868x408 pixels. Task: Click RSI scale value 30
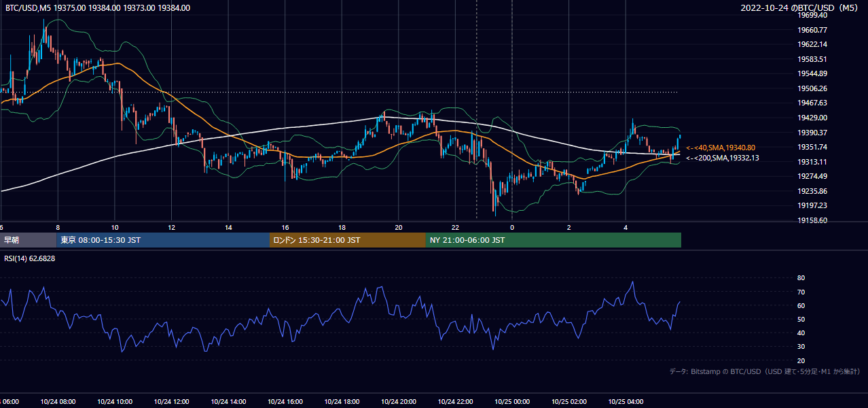pos(801,347)
